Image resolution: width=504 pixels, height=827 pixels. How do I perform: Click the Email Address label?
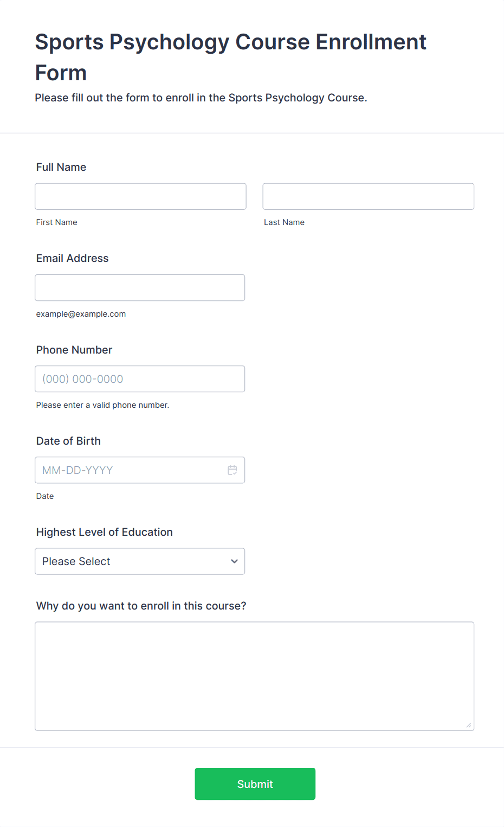[73, 258]
